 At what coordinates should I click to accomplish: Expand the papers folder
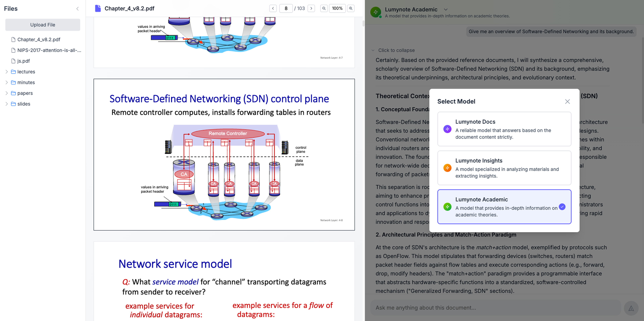click(x=7, y=93)
